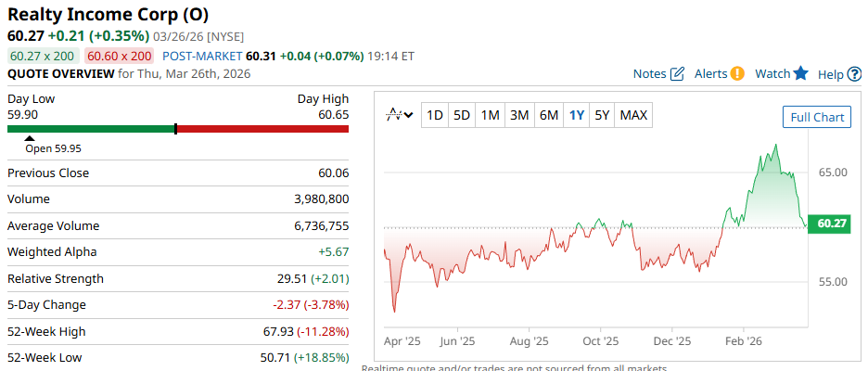The height and width of the screenshot is (371, 868).
Task: Click the green 60.27 price label on chart
Action: pyautogui.click(x=830, y=224)
